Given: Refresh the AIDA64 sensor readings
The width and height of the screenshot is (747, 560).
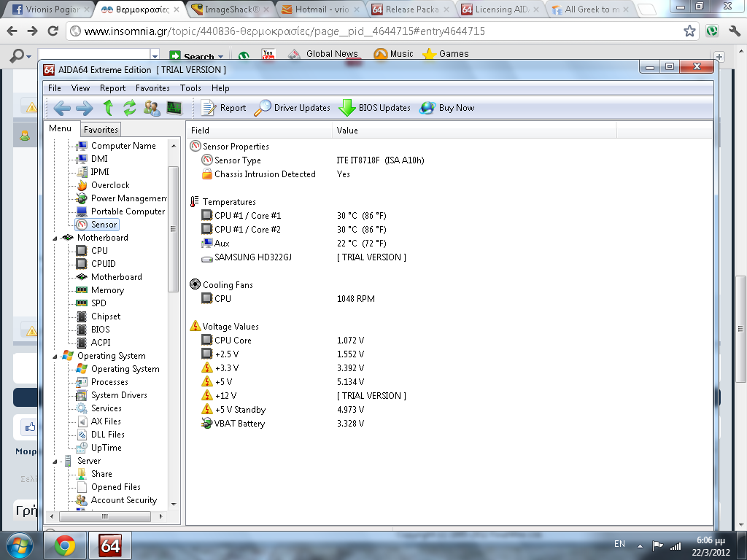Looking at the screenshot, I should tap(130, 108).
